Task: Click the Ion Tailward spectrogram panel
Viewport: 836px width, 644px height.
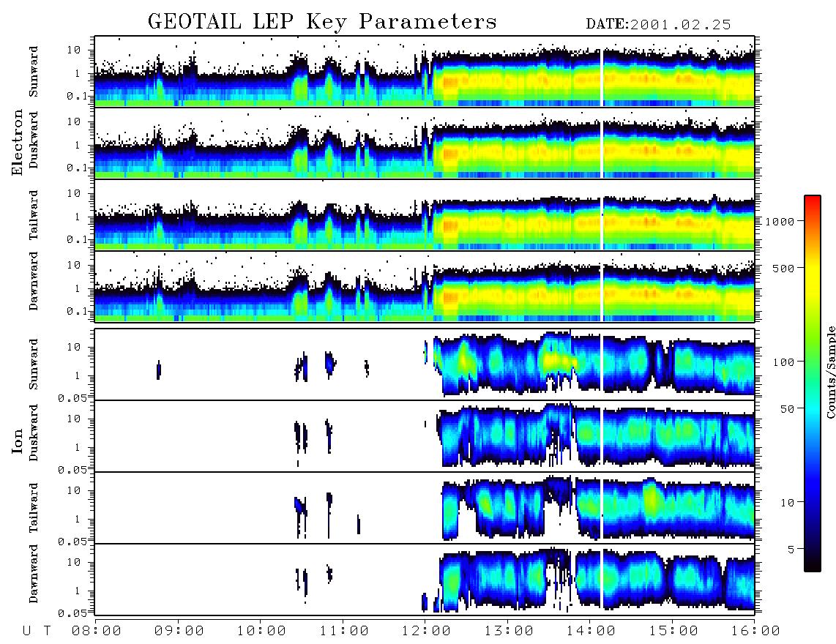Action: coord(425,508)
